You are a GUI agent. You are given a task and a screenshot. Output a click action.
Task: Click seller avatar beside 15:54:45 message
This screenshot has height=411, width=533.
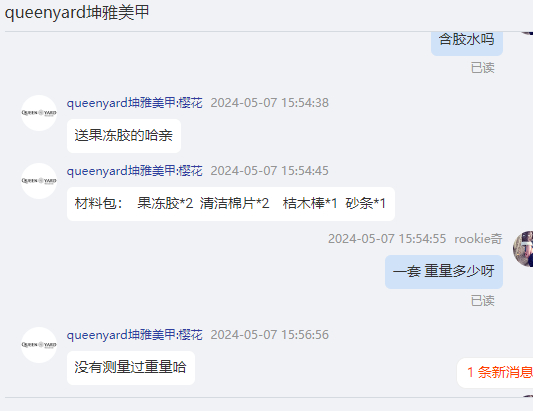coord(39,181)
